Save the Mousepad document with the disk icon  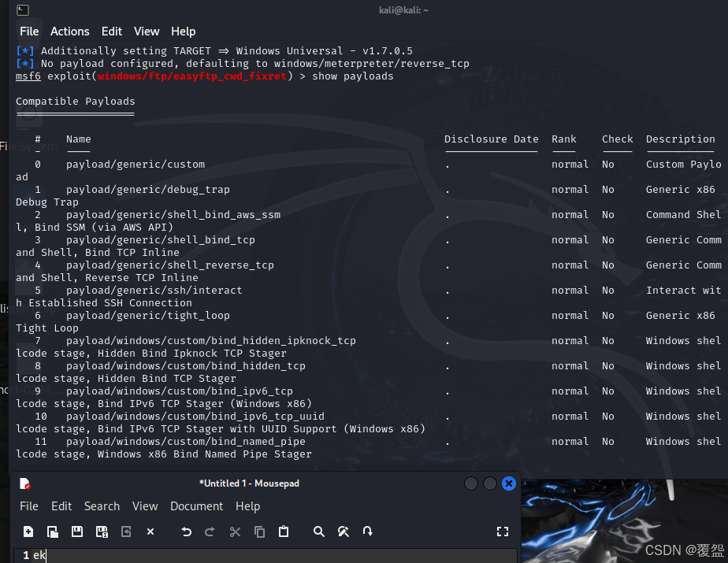(77, 532)
